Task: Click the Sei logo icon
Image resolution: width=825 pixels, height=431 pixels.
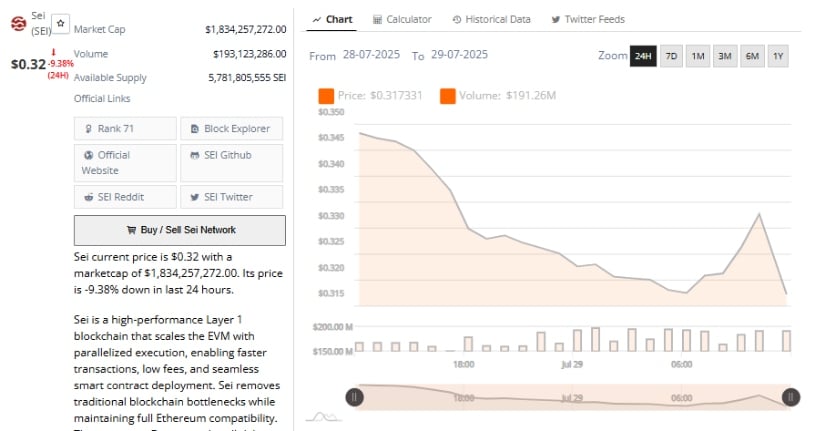Action: click(x=18, y=24)
